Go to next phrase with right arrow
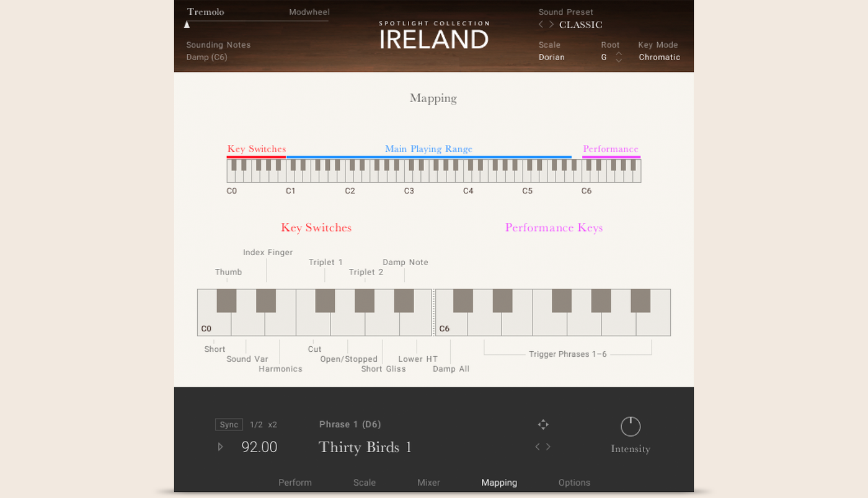This screenshot has width=868, height=498. pyautogui.click(x=548, y=447)
